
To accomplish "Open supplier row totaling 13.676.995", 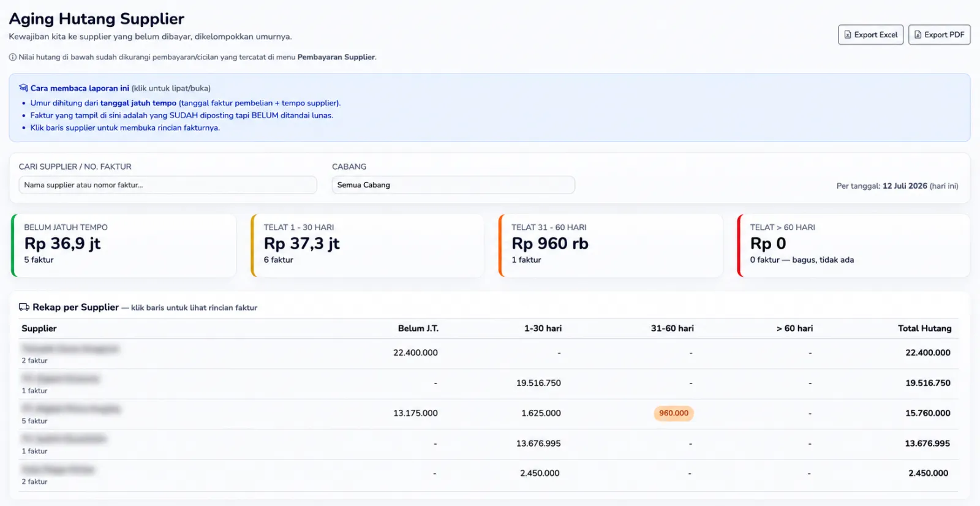I will (488, 445).
